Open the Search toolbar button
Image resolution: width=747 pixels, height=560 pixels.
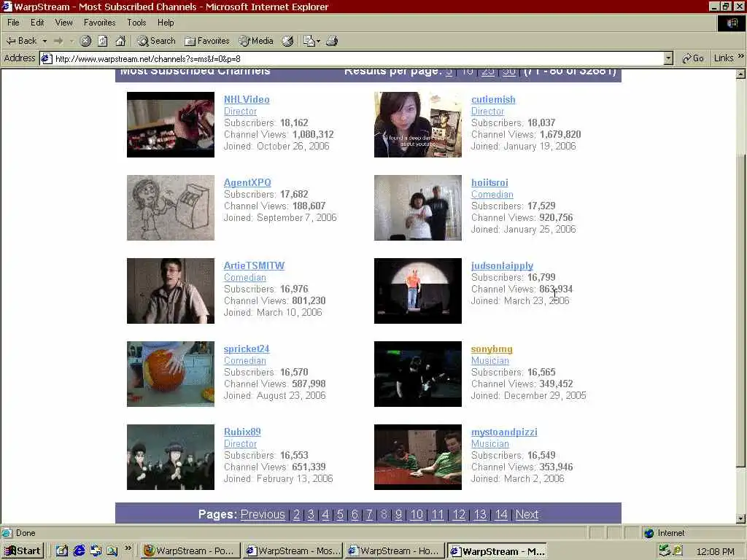pos(157,41)
